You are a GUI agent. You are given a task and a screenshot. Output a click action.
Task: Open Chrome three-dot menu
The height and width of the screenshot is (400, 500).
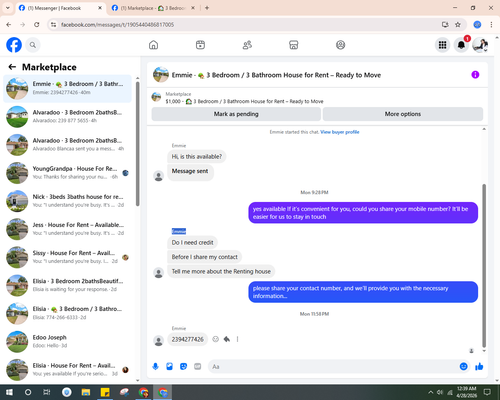[x=491, y=25]
